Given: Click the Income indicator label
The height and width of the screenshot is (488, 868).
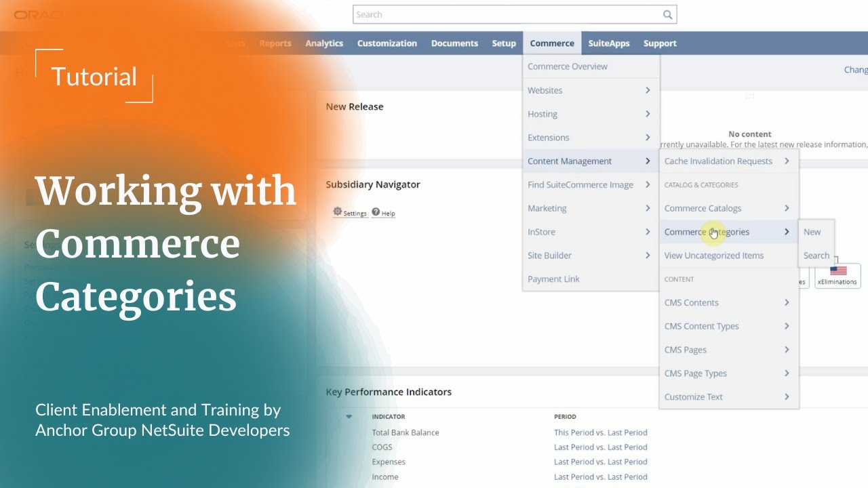Looking at the screenshot, I should tap(385, 477).
